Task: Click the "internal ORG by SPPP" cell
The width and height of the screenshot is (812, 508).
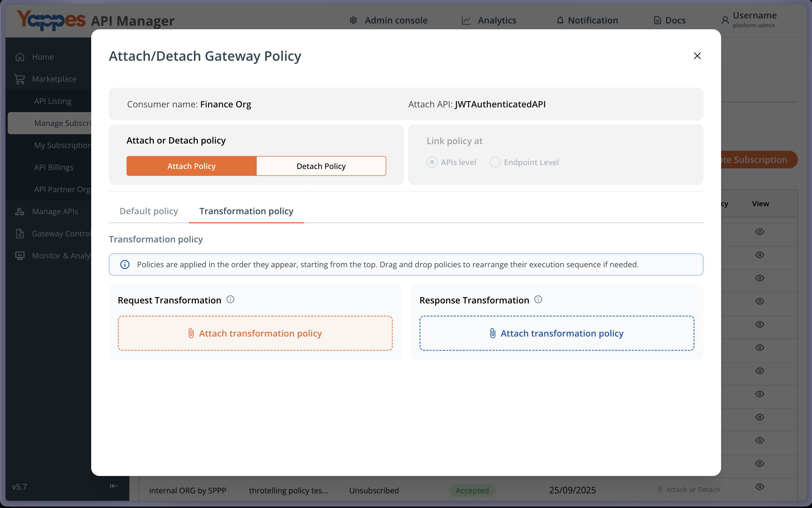Action: 188,490
